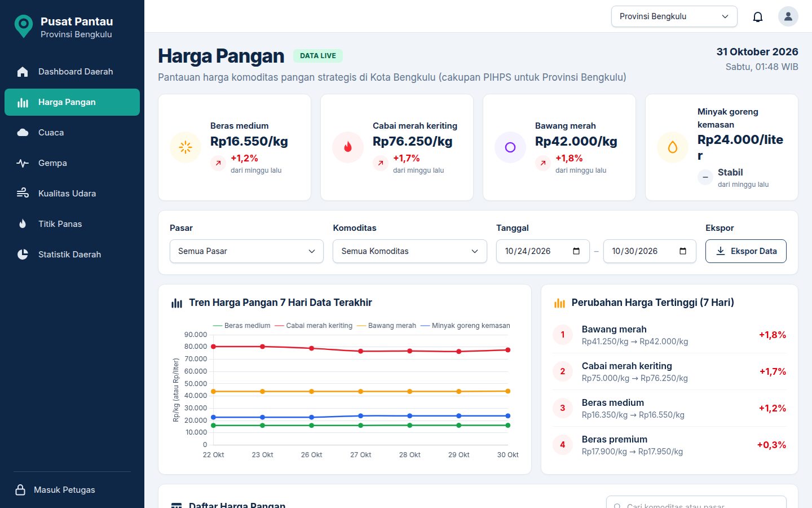Navigate to Kualitas Udara
812x508 pixels.
tap(72, 194)
